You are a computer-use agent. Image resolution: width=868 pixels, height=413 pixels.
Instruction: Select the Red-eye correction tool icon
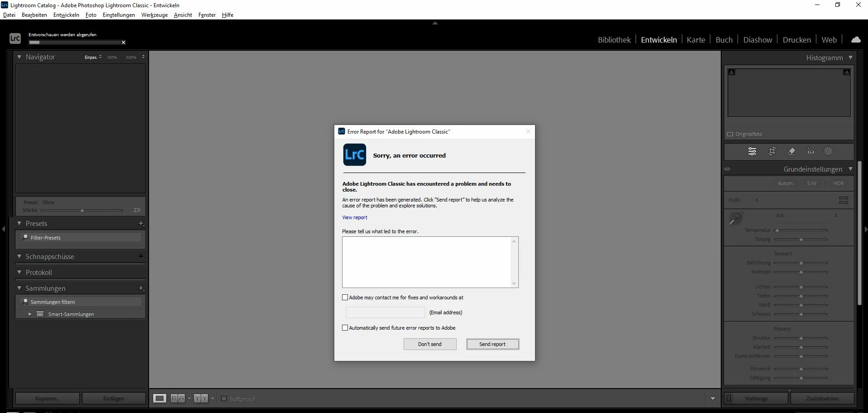tap(810, 151)
